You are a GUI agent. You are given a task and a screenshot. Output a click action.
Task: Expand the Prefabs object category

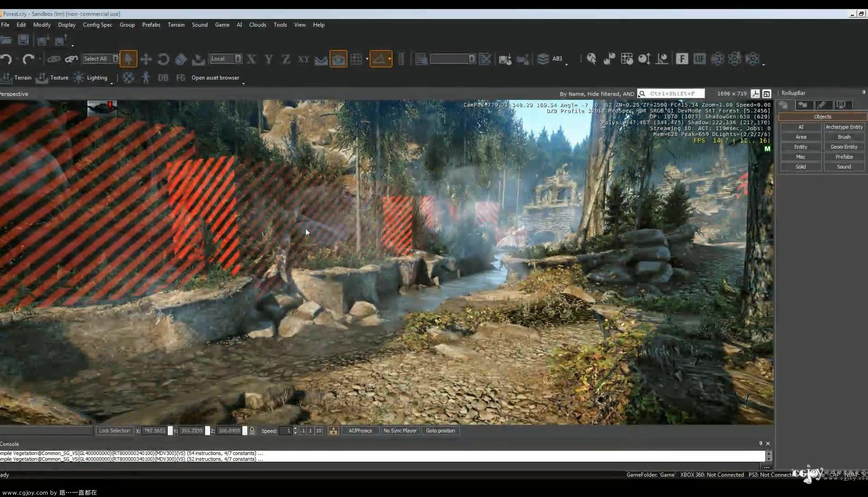pyautogui.click(x=844, y=156)
